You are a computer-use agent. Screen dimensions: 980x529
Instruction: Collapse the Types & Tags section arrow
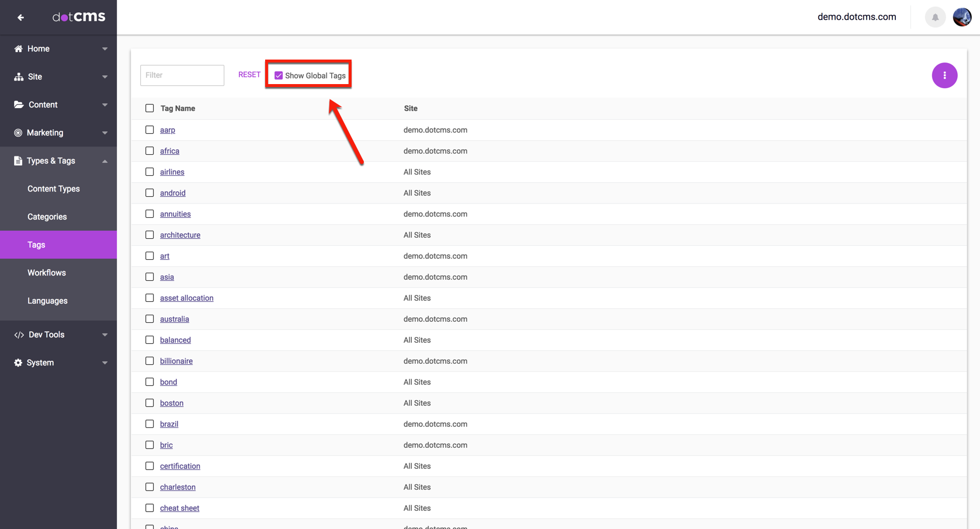tap(105, 161)
